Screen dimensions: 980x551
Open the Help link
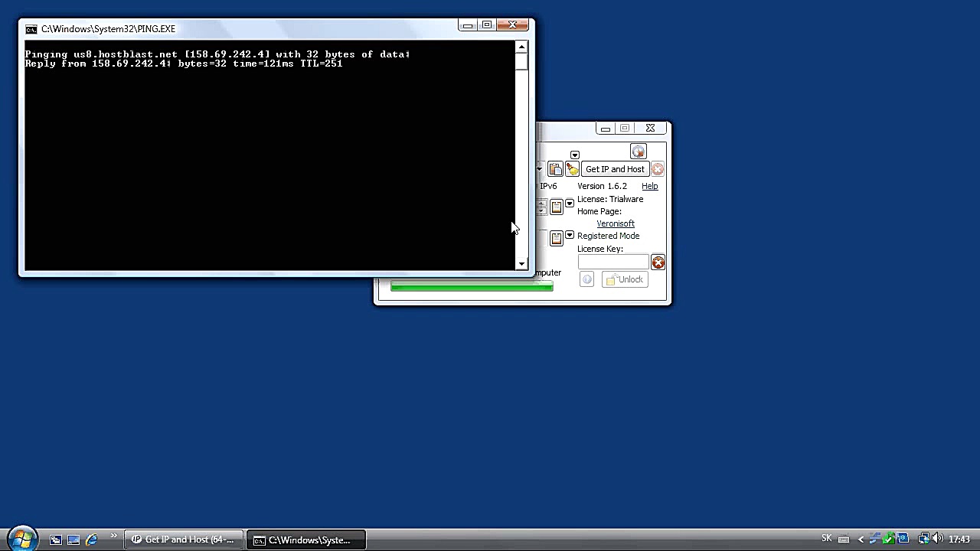(x=649, y=186)
